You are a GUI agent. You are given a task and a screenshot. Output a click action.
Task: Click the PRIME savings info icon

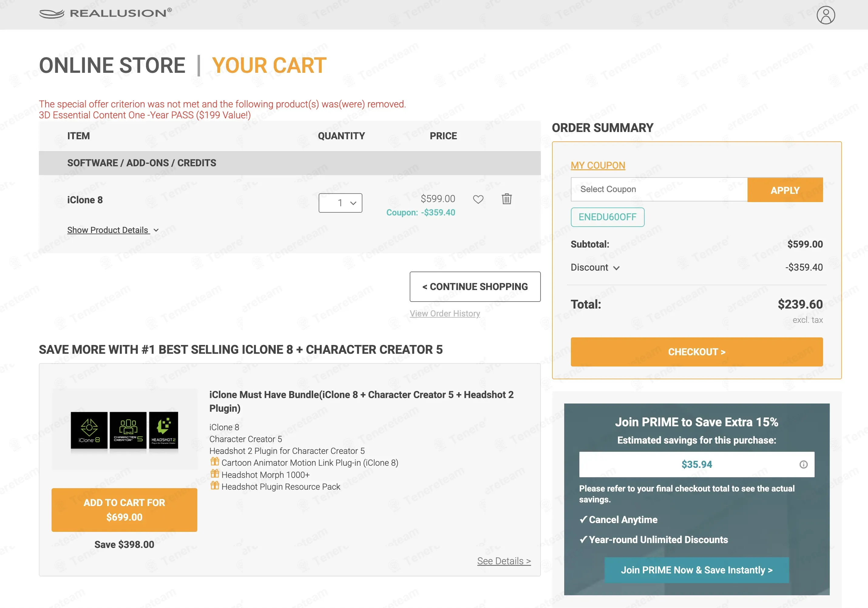click(x=803, y=464)
